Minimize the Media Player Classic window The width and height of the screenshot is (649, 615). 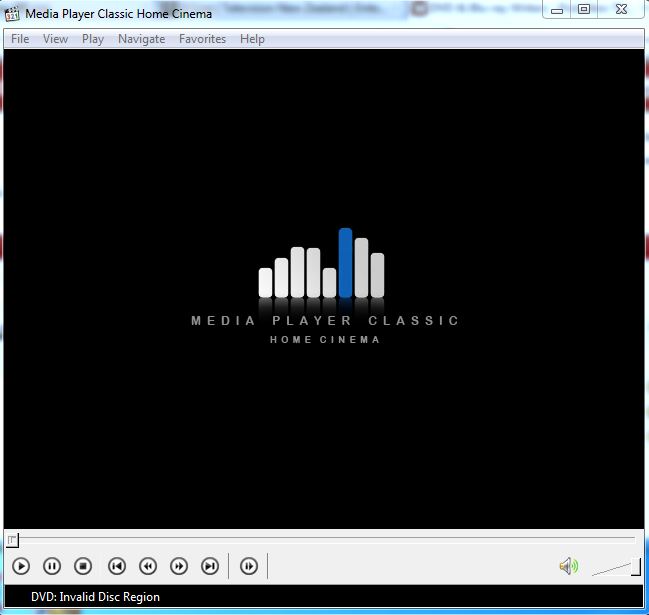(x=557, y=10)
